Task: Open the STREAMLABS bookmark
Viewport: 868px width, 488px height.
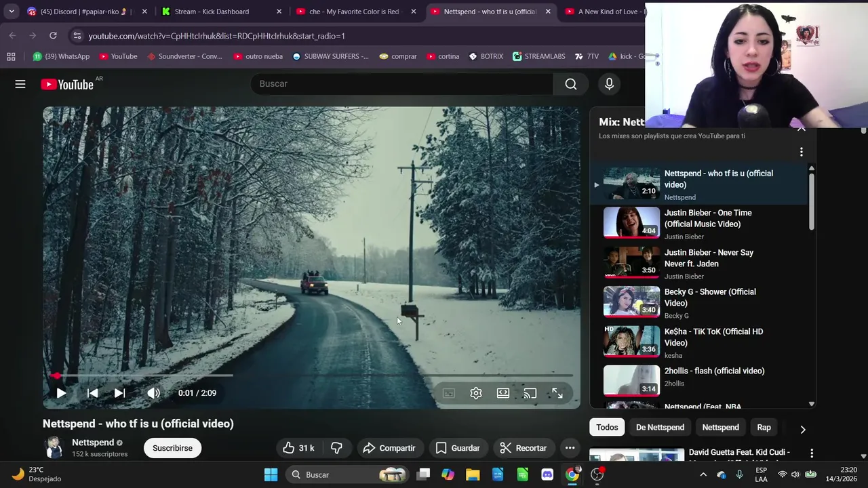Action: point(539,56)
